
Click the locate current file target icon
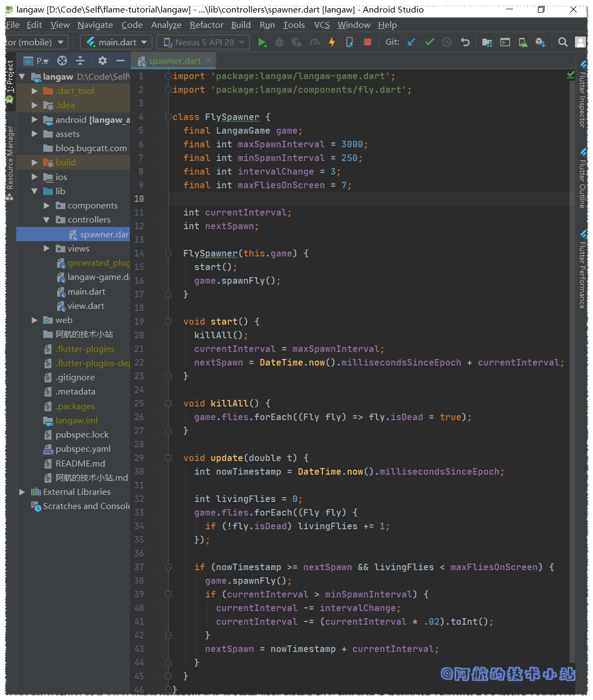coord(62,61)
